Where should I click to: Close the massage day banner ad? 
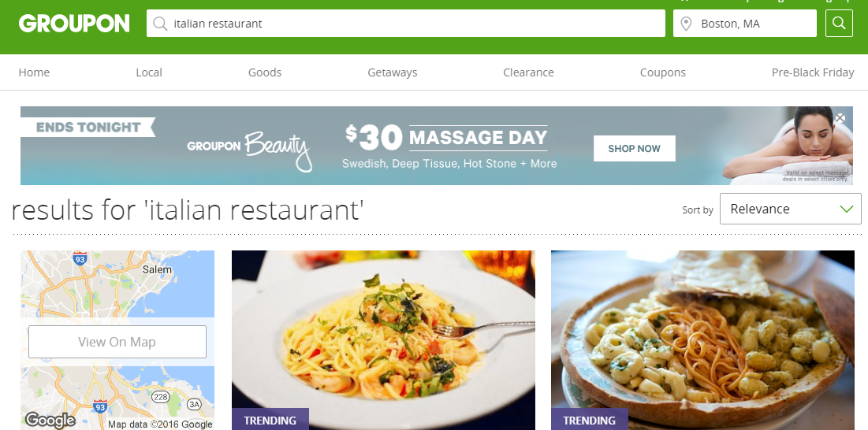(840, 117)
